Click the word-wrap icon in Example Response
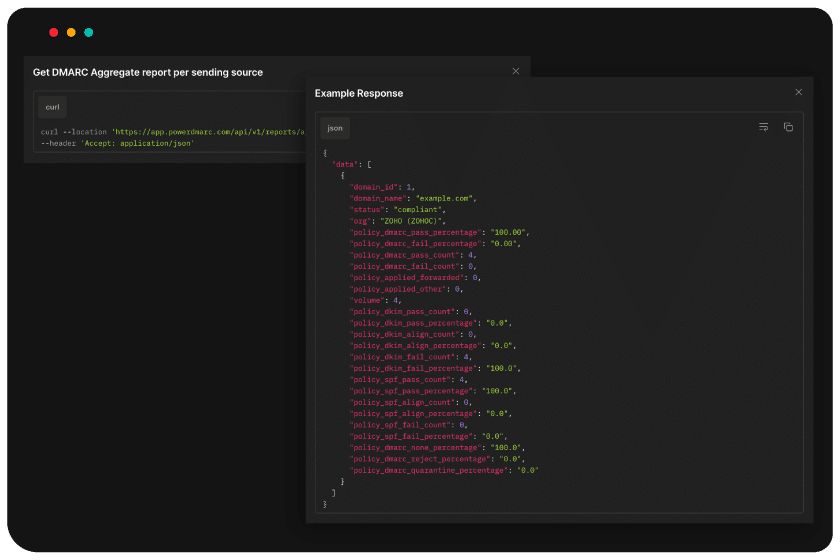 pyautogui.click(x=763, y=127)
